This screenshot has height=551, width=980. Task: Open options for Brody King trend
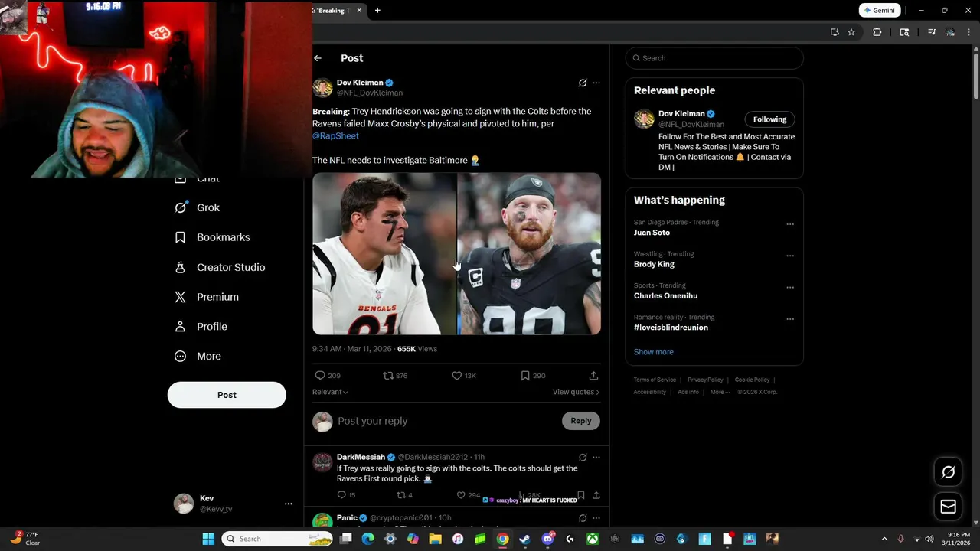790,256
